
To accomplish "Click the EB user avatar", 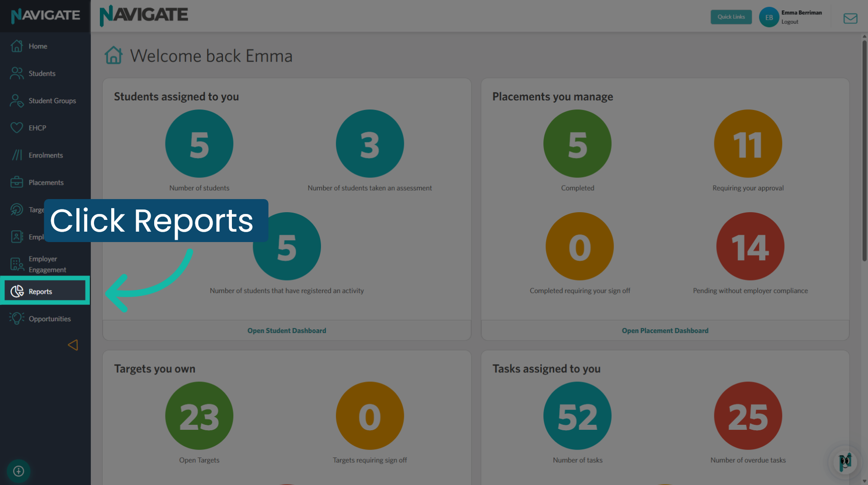I will coord(769,17).
